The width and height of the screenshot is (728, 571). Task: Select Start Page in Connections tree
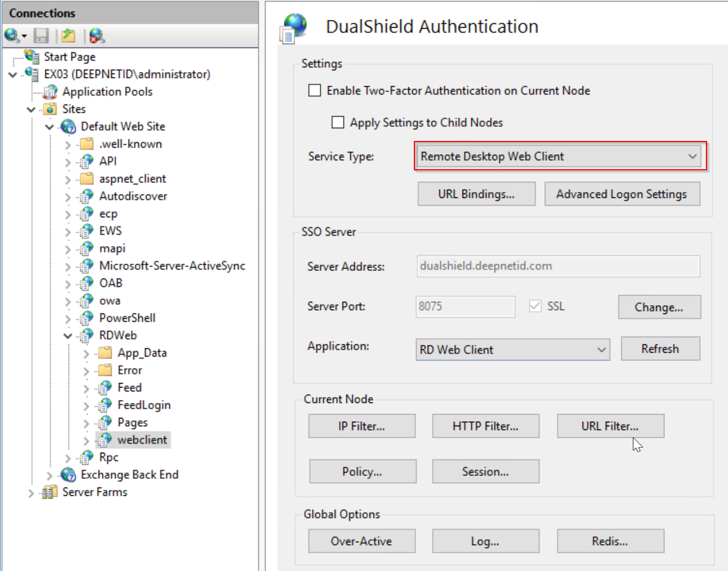pos(70,57)
